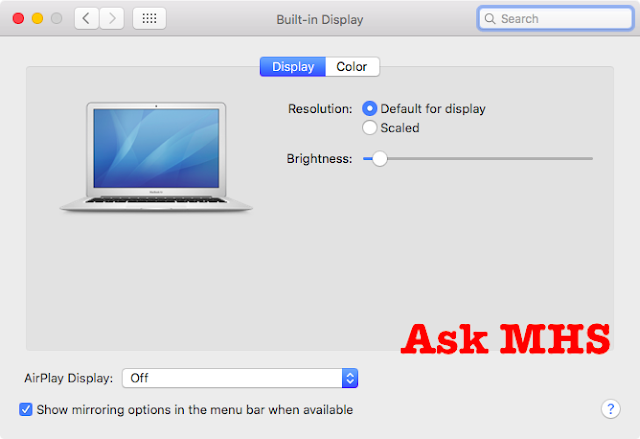Viewport: 640px width, 439px height.
Task: Click the Brightness slider knob
Action: click(x=380, y=158)
